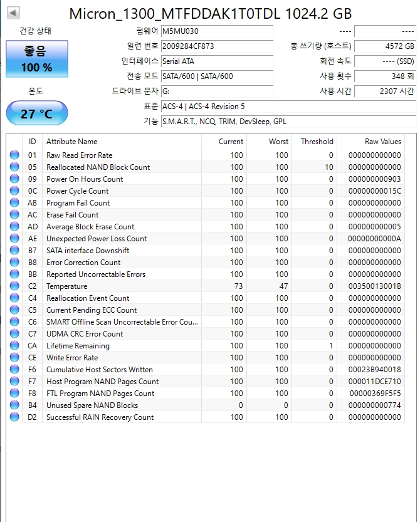The width and height of the screenshot is (420, 522).
Task: Click status icon for Cumulative Host Sectors Written
Action: pyautogui.click(x=14, y=369)
